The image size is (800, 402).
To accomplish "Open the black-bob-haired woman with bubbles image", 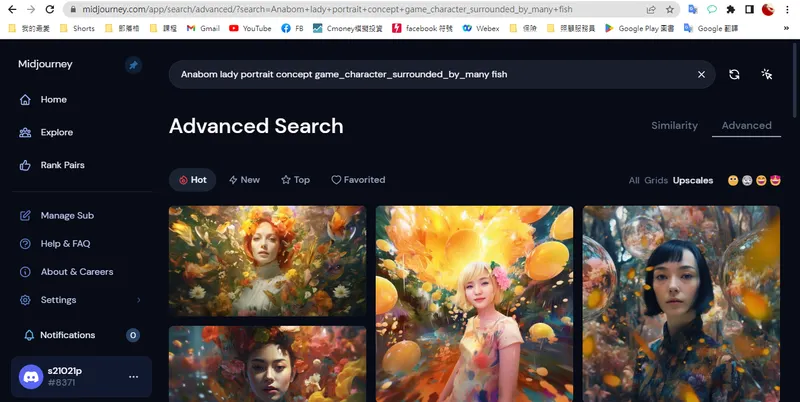I will [681, 304].
